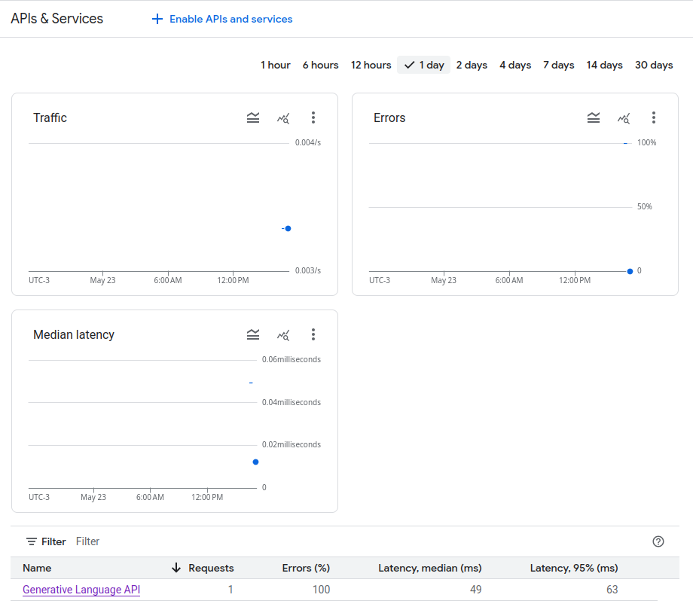This screenshot has width=693, height=616.
Task: Open more options menu for Traffic chart
Action: [x=313, y=117]
